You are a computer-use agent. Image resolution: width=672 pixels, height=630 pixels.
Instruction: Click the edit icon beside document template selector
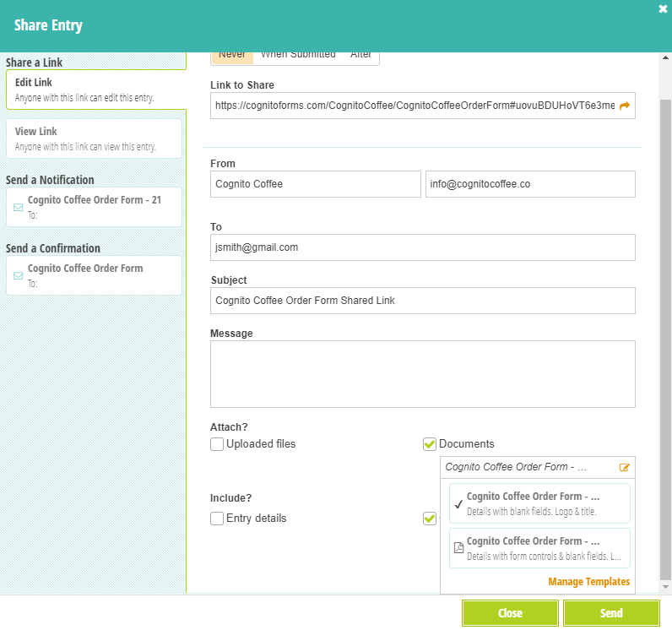coord(625,467)
